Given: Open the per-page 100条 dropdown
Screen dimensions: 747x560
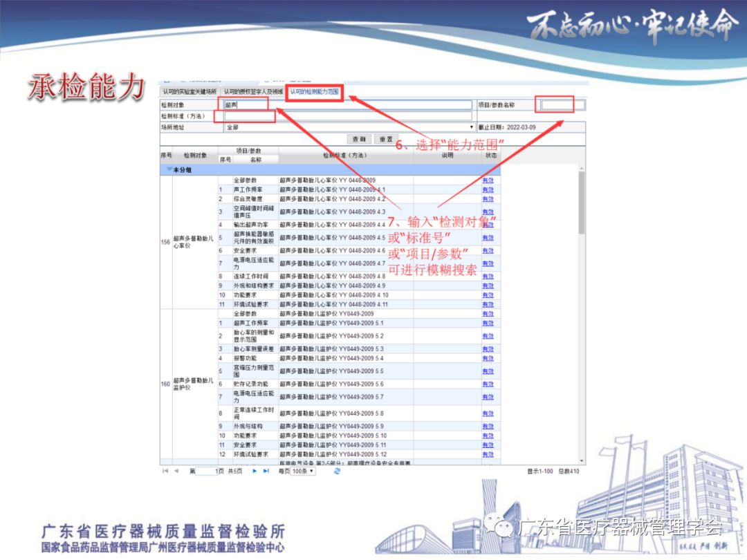Looking at the screenshot, I should coord(302,471).
